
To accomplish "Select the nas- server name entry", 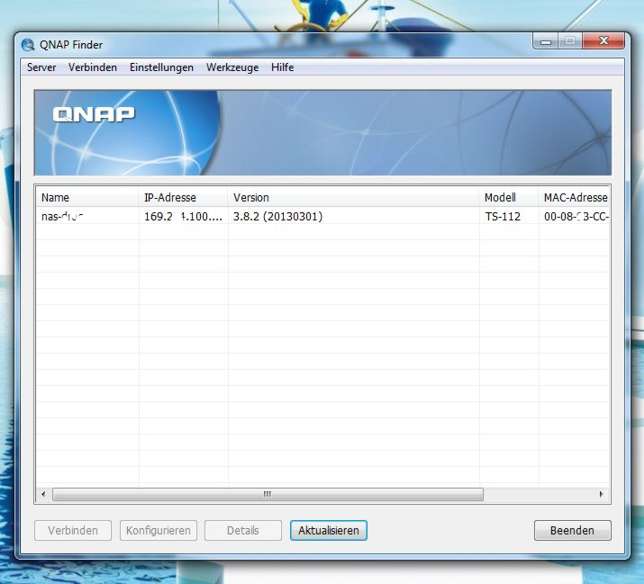I will tap(62, 216).
